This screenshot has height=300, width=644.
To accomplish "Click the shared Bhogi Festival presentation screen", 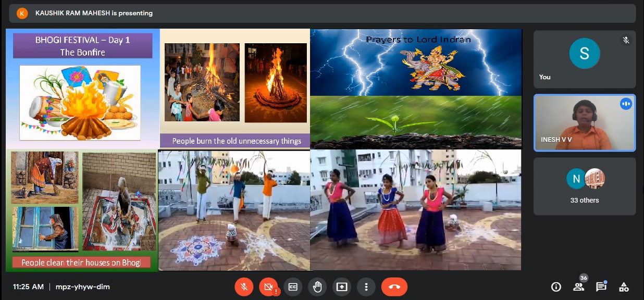I will (x=263, y=149).
